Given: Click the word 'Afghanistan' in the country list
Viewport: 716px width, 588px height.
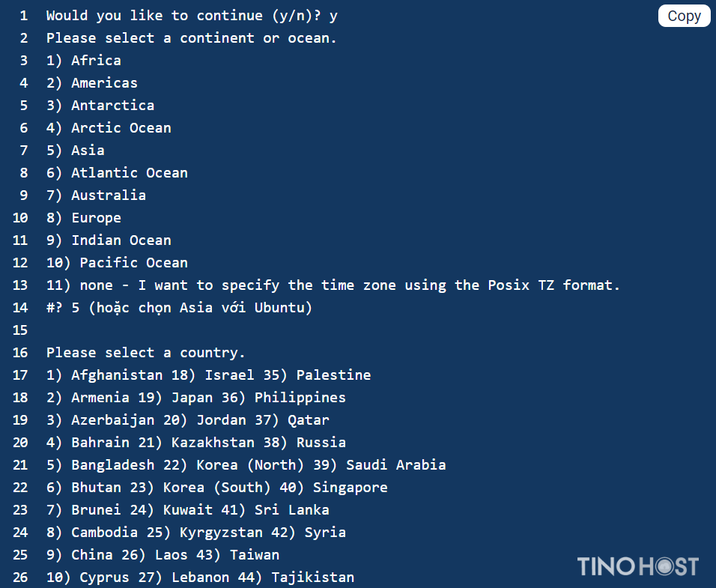Looking at the screenshot, I should pos(117,375).
